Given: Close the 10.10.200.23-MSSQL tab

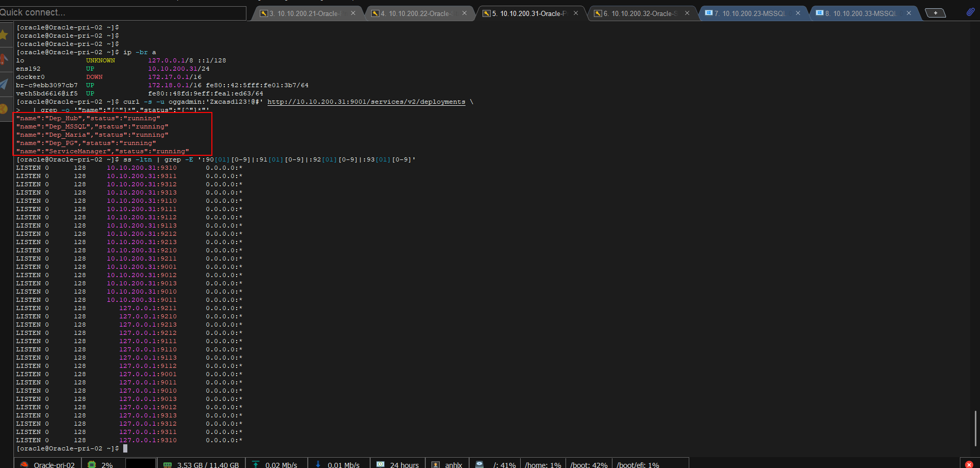Looking at the screenshot, I should (798, 13).
